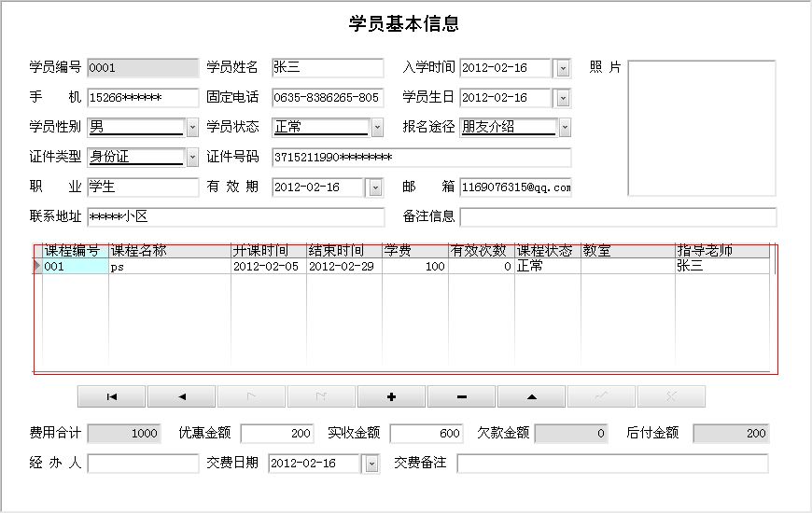The width and height of the screenshot is (812, 513).
Task: Expand the 学员性别 dropdown
Action: coord(192,128)
